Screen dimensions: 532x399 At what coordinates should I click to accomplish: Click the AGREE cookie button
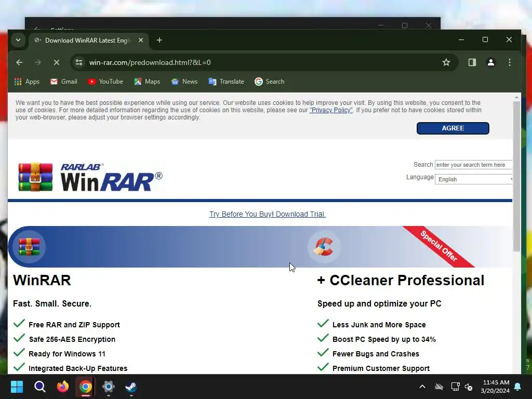click(x=453, y=128)
